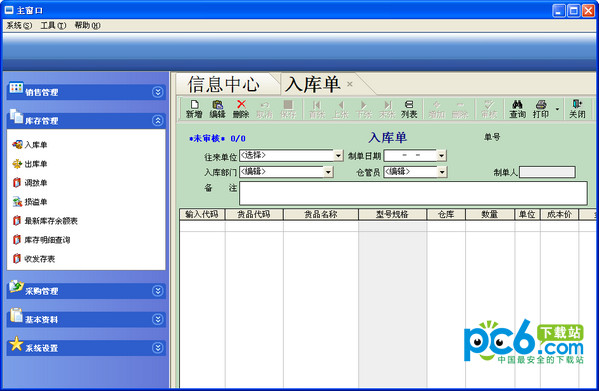Open the 帮助 menu
Image resolution: width=599 pixels, height=391 pixels.
click(x=87, y=26)
